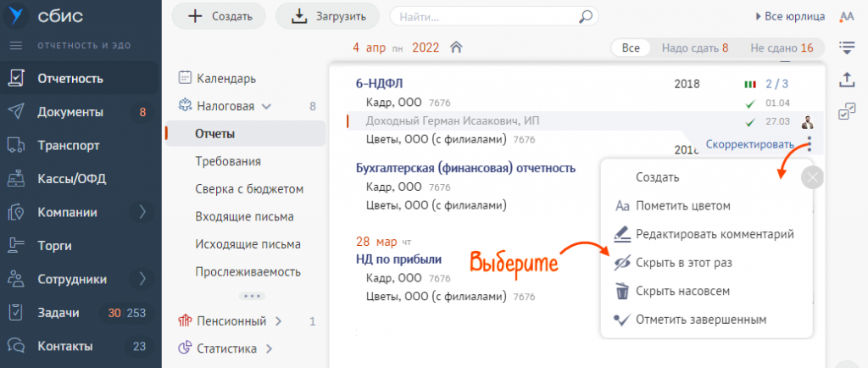Select the Все filter tab
868x368 pixels.
click(x=630, y=47)
